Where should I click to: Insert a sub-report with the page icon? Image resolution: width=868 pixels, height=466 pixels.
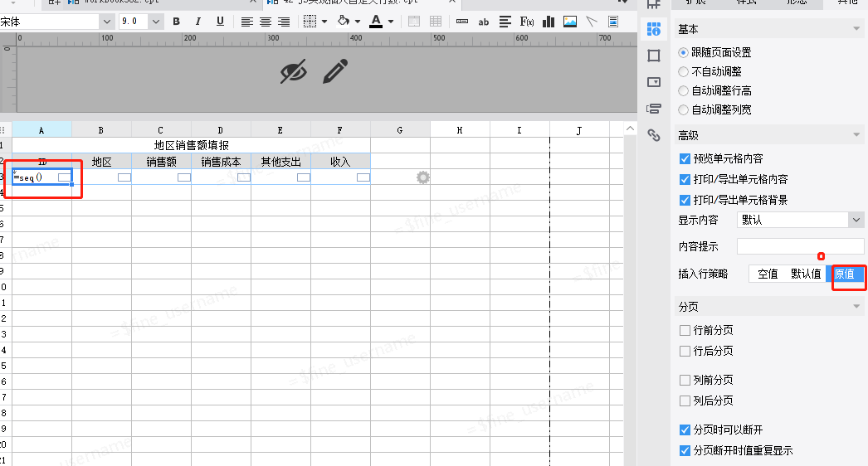pos(612,22)
